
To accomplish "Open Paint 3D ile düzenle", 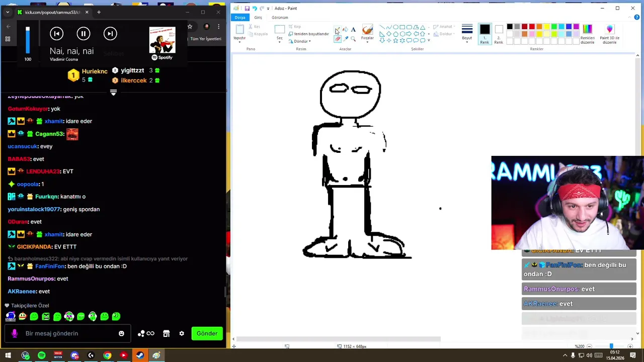I will coord(609,34).
